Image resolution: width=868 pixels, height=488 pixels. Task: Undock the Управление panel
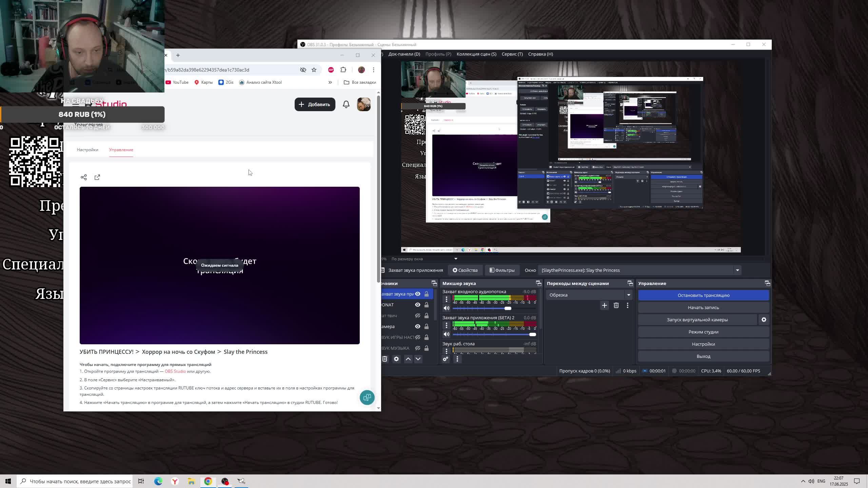coord(767,283)
